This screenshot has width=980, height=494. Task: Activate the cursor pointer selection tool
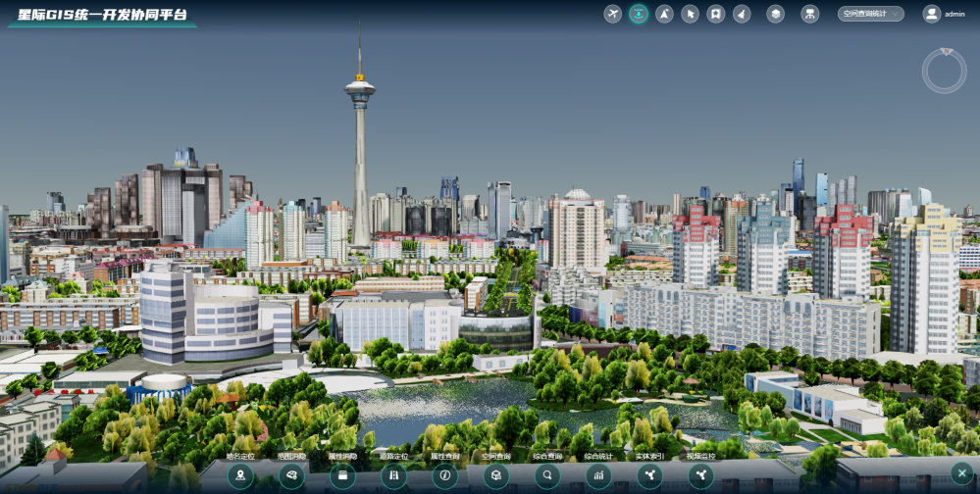(x=690, y=14)
